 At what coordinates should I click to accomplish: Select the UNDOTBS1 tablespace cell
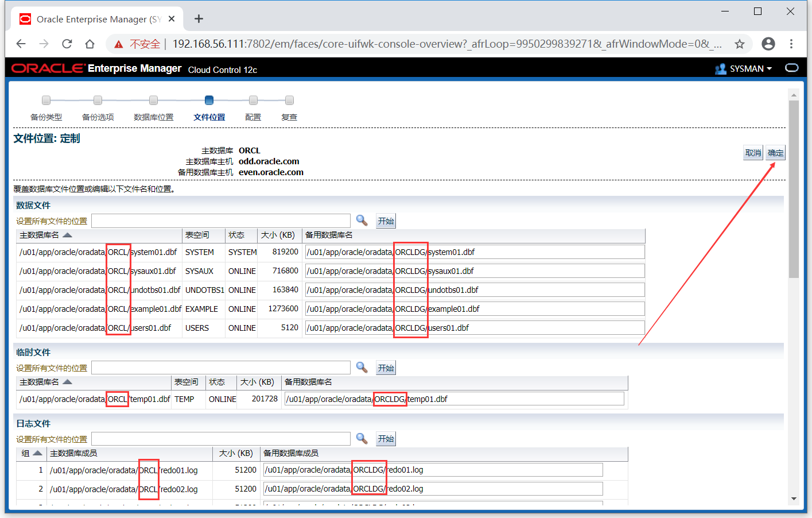point(204,290)
